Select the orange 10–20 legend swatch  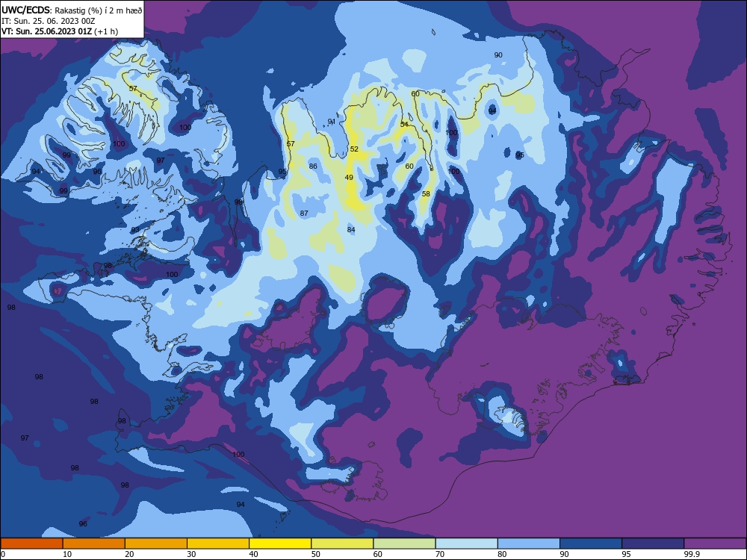click(x=94, y=544)
